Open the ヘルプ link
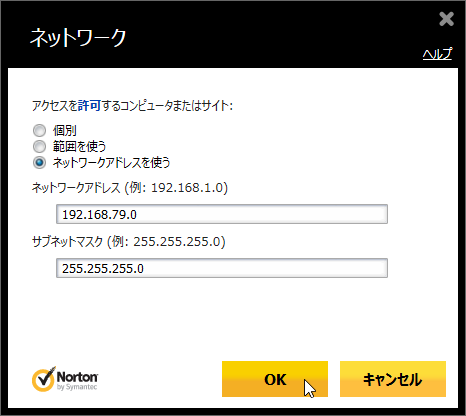The width and height of the screenshot is (466, 416). tap(437, 54)
